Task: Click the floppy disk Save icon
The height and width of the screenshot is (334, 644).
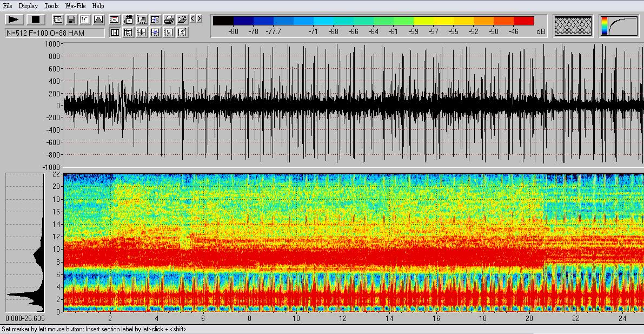Action: (71, 20)
